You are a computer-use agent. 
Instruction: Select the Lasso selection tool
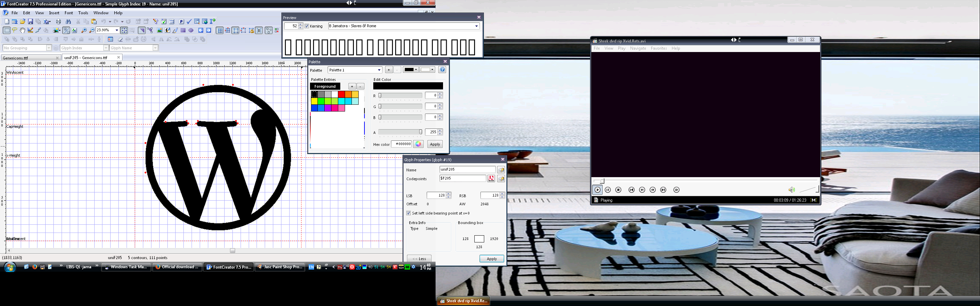(14, 30)
